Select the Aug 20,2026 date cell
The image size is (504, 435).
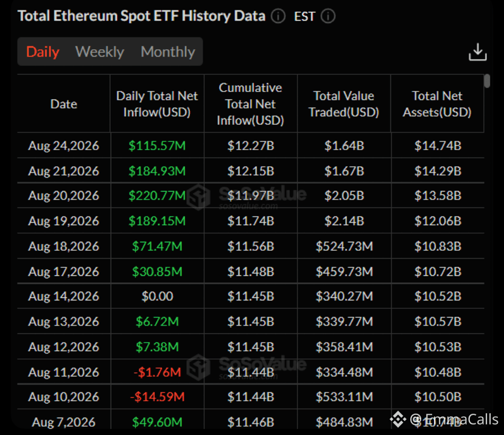click(x=64, y=195)
